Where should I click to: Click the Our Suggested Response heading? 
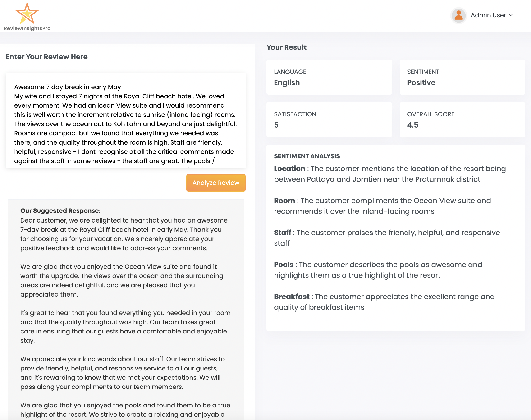tap(60, 211)
